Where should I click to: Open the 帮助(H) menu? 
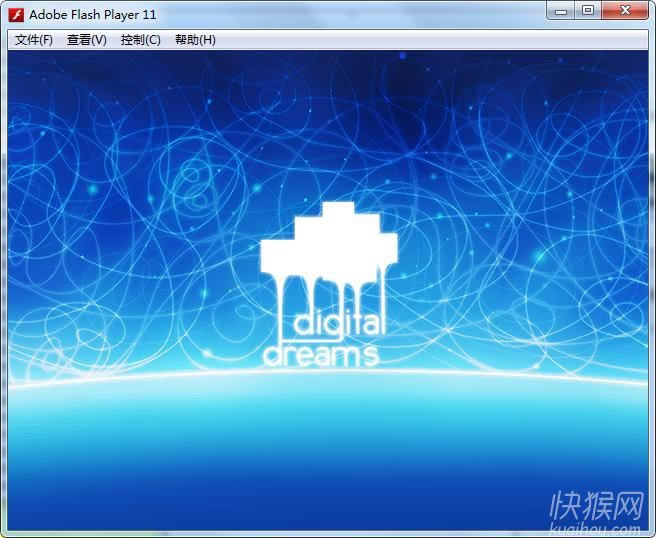[x=195, y=40]
